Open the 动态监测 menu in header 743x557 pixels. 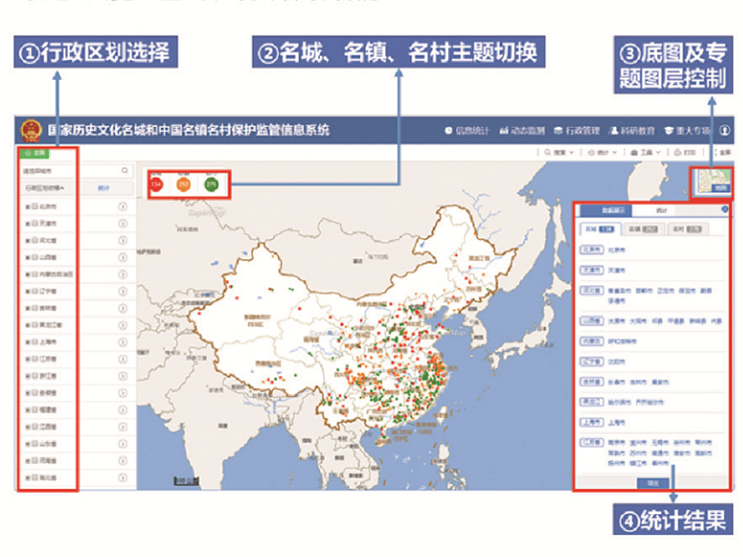(x=521, y=131)
